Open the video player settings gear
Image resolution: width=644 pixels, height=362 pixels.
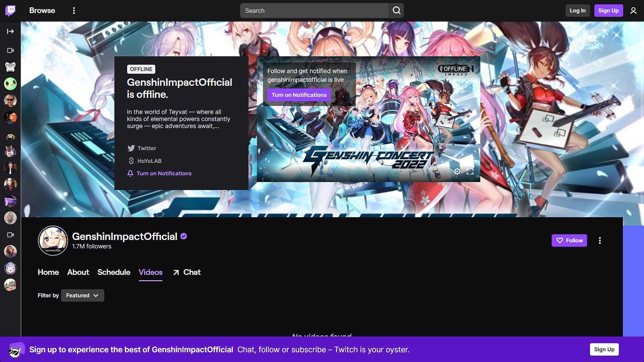(x=457, y=172)
